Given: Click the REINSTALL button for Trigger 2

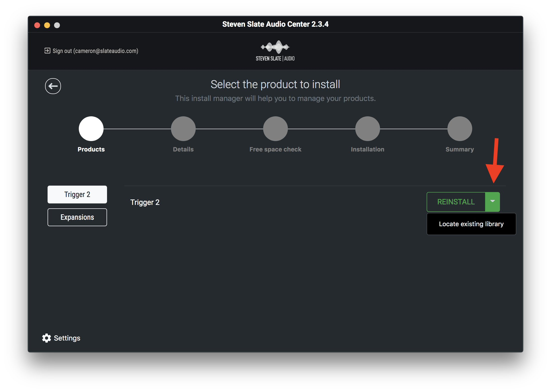Looking at the screenshot, I should tap(456, 202).
